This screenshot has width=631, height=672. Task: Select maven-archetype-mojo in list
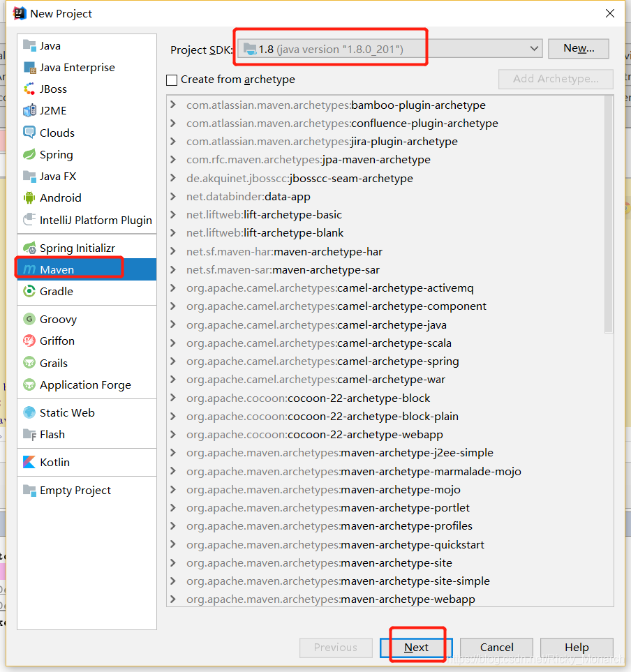(x=323, y=489)
